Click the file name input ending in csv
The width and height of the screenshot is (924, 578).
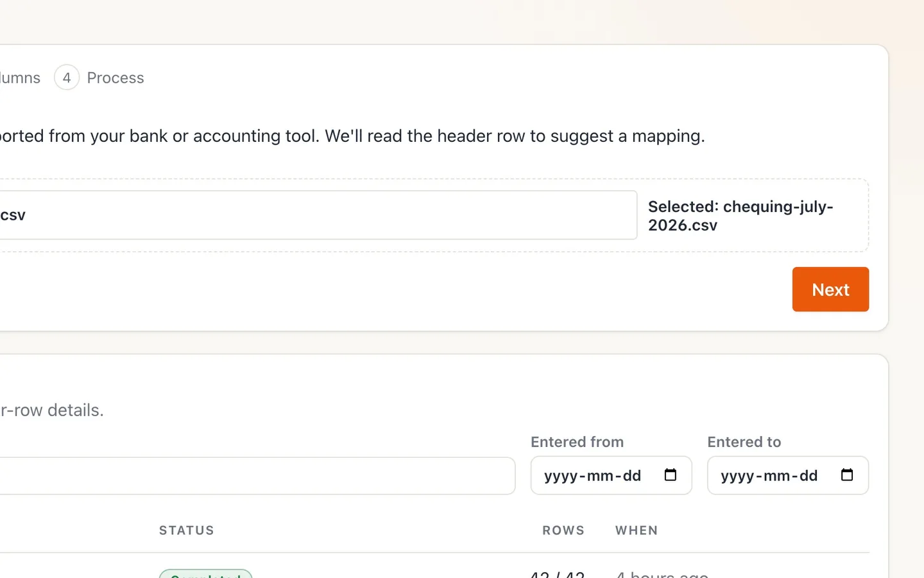click(318, 215)
